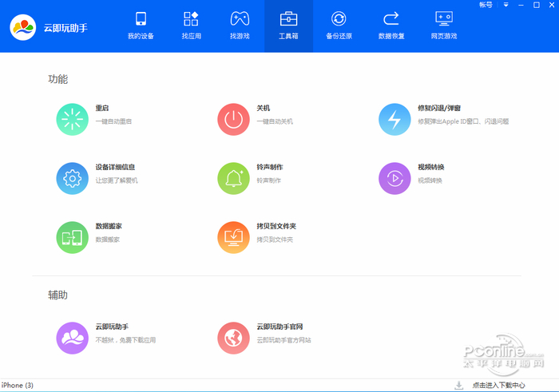This screenshot has width=559, height=392.
Task: Click the 云即玩助手 title text in header
Action: coord(65,28)
